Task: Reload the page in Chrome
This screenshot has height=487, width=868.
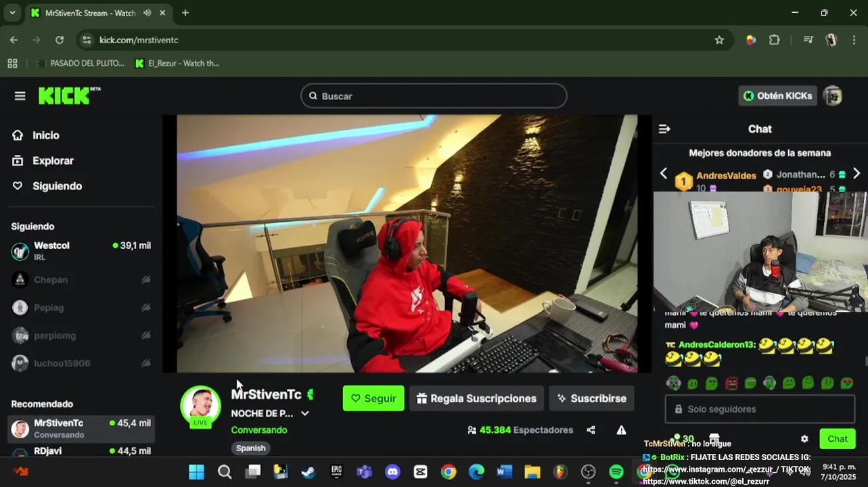Action: pyautogui.click(x=60, y=40)
